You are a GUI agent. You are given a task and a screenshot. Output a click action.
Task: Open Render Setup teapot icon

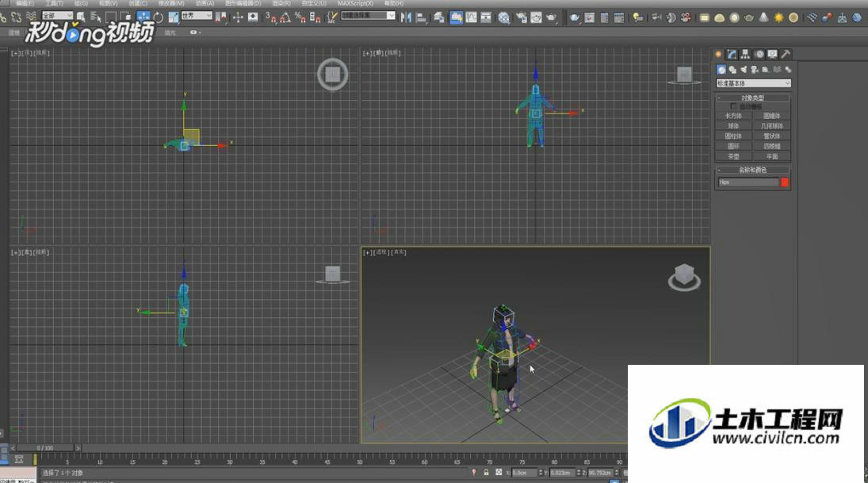521,17
